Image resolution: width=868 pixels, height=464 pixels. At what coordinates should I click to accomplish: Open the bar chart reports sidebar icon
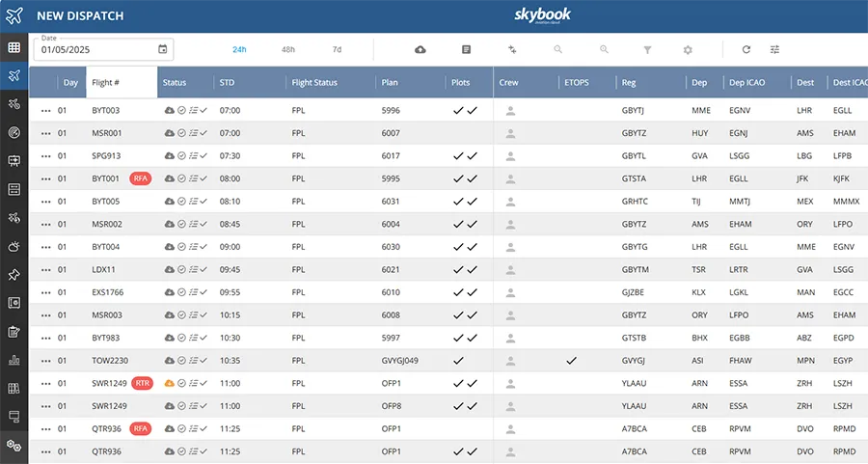click(x=14, y=360)
